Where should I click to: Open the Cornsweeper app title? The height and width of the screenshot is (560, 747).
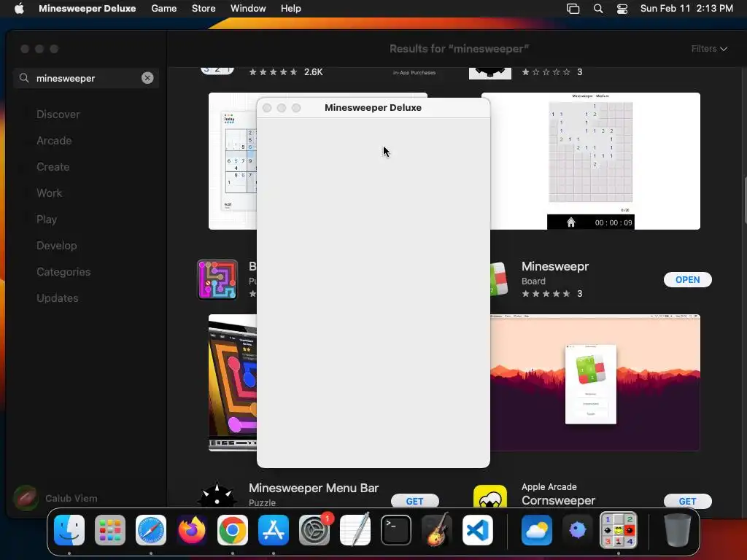pyautogui.click(x=558, y=500)
